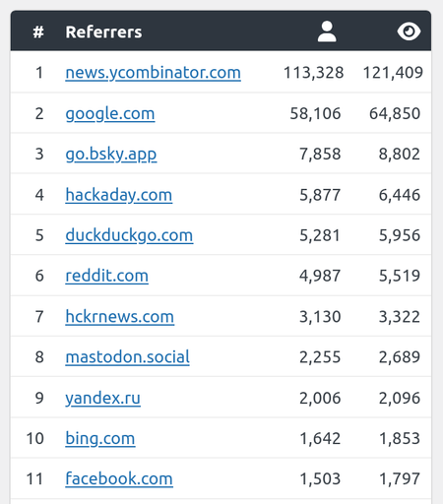Click rank number 1 in news.ycombinator.com row
The height and width of the screenshot is (504, 443).
point(39,73)
